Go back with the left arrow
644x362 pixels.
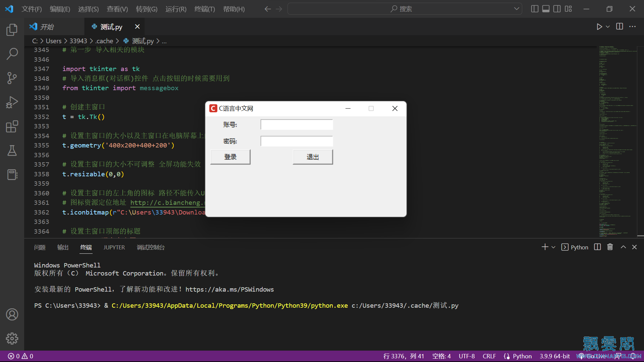pyautogui.click(x=268, y=9)
